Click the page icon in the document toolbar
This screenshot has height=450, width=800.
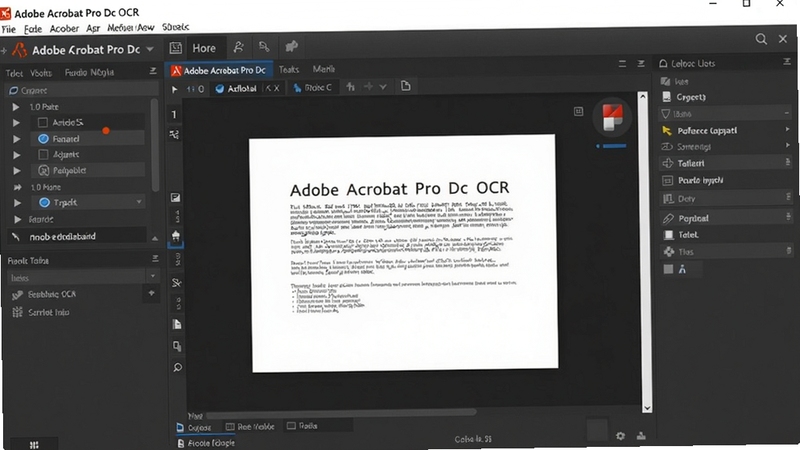click(406, 86)
